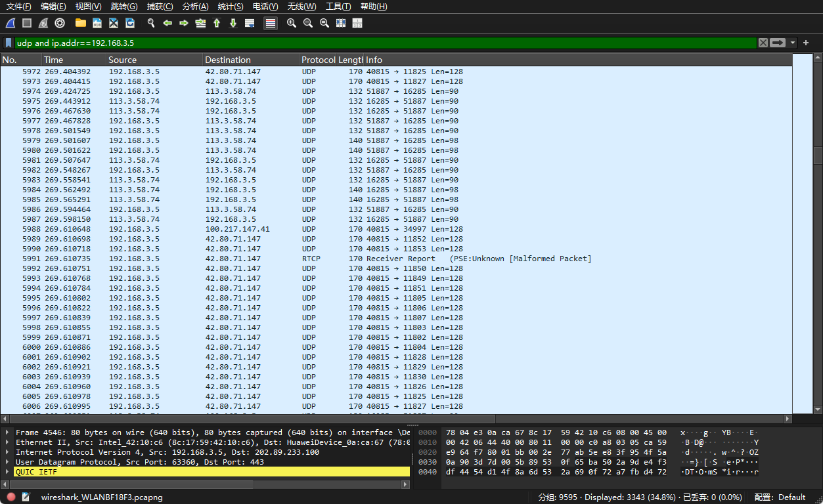Clear the display filter with X button
Screen dimensions: 823x504
(763, 43)
